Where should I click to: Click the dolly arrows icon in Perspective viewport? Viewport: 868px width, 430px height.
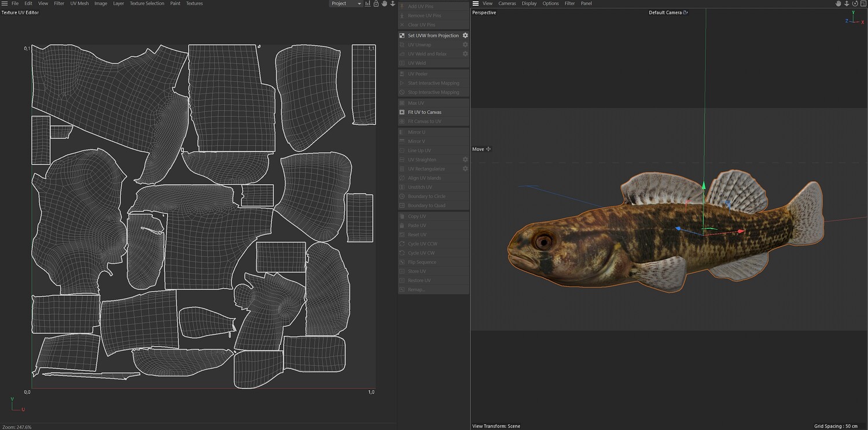tap(846, 3)
